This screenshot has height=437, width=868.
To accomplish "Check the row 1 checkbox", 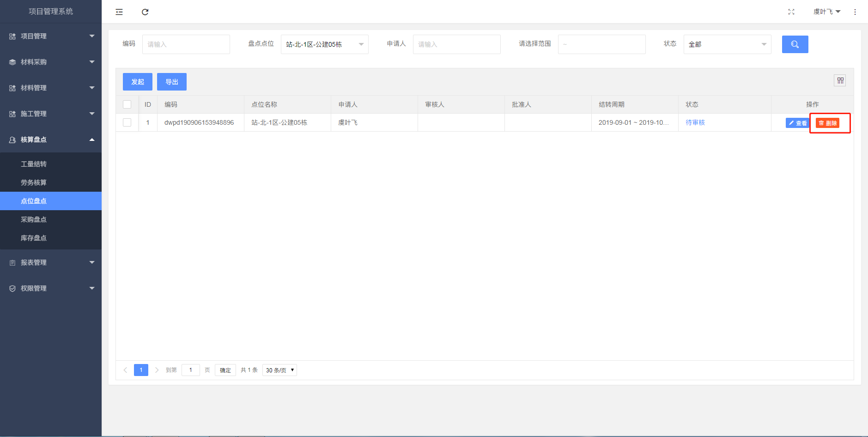I will [x=127, y=122].
